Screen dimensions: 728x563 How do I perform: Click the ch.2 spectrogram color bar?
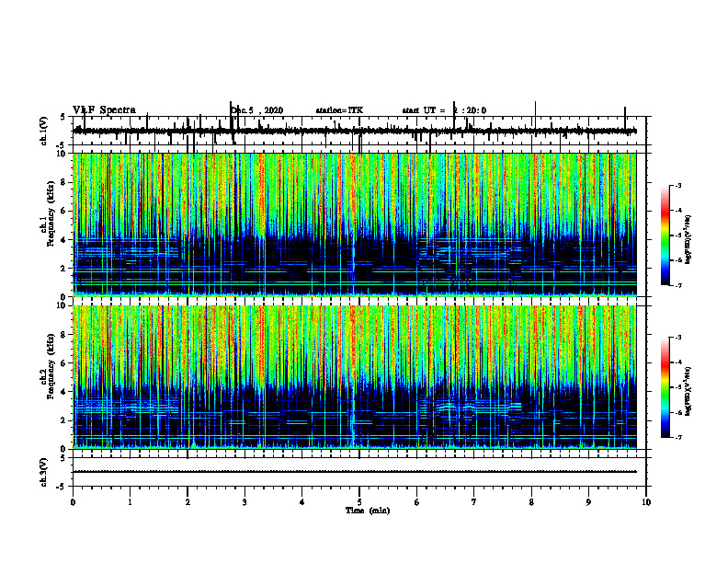(665, 387)
